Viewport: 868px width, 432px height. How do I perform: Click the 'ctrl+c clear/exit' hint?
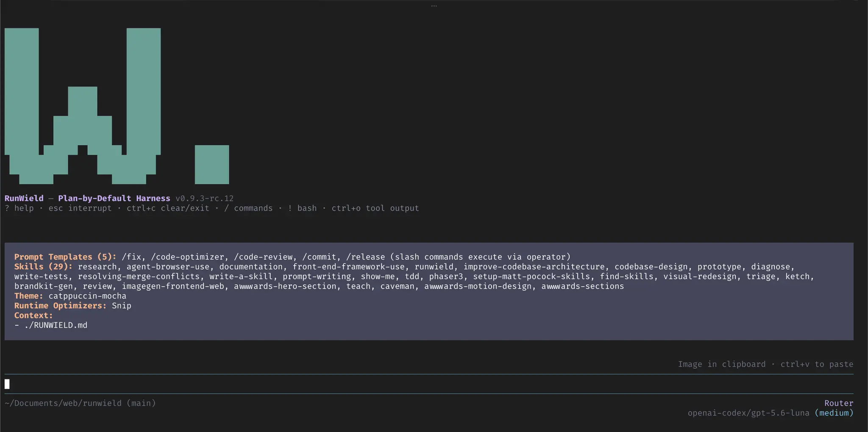(168, 208)
